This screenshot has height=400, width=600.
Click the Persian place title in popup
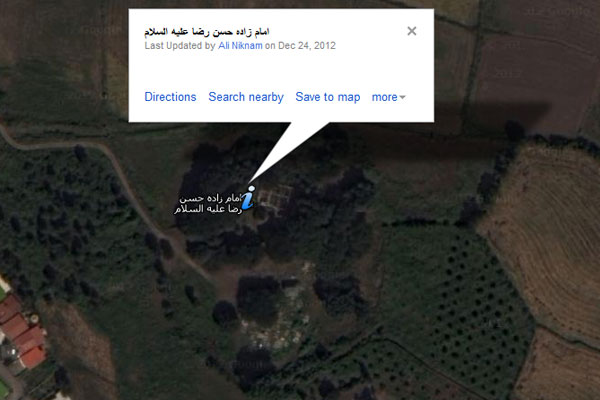207,31
